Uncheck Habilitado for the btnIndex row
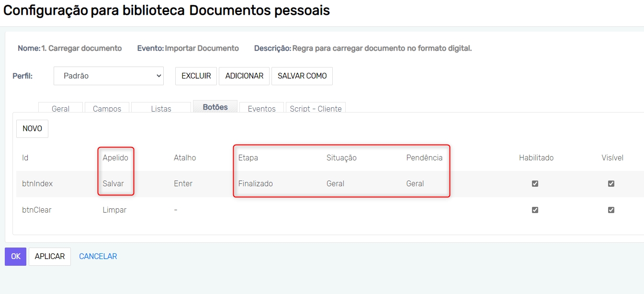Image resolution: width=644 pixels, height=294 pixels. 535,183
